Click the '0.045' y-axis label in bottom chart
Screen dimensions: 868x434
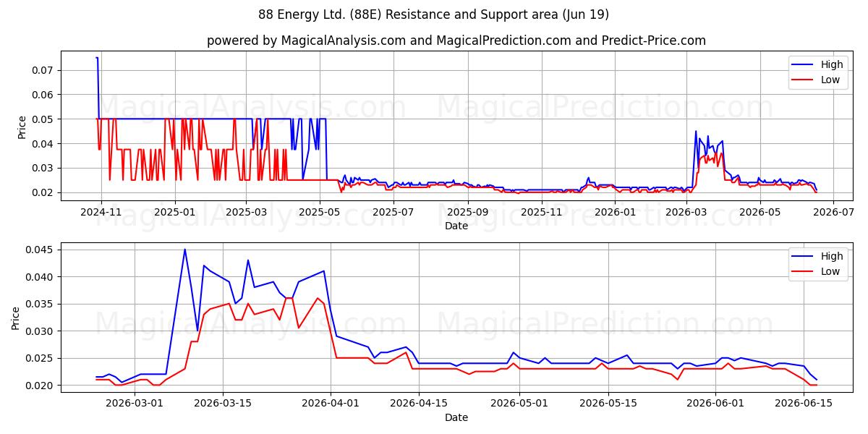pos(41,250)
